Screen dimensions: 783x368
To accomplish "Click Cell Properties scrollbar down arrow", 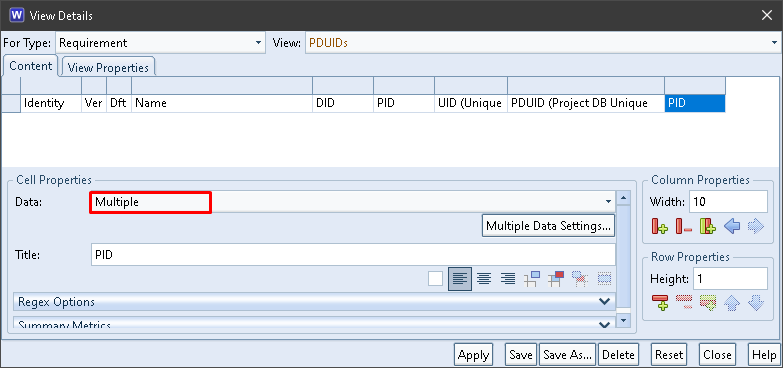I will (622, 320).
